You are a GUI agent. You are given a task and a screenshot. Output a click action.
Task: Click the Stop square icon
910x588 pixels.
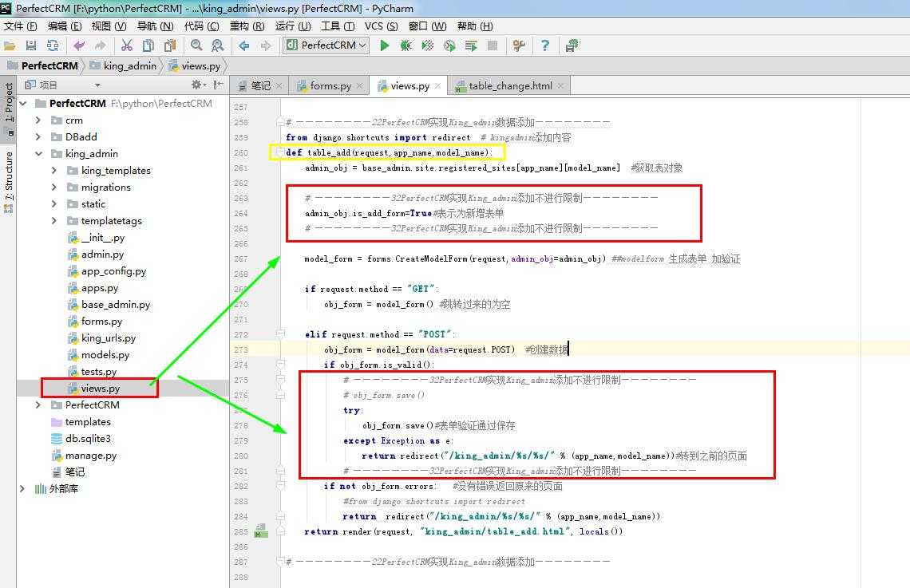click(493, 45)
